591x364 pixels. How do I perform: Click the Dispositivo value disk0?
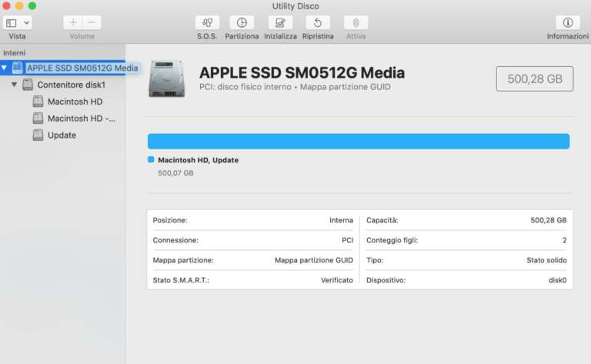(557, 280)
